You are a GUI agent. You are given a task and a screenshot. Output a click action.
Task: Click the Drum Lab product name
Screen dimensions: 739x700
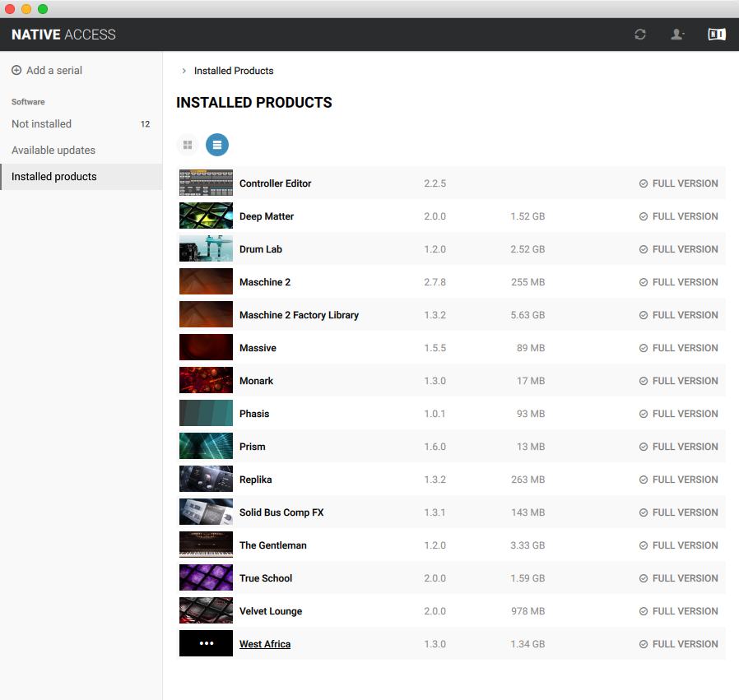coord(261,249)
